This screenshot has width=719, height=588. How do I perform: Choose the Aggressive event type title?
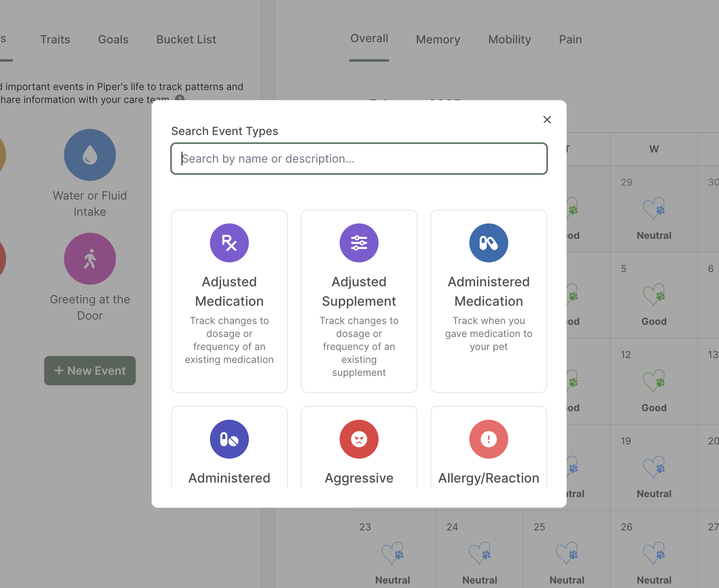tap(359, 478)
